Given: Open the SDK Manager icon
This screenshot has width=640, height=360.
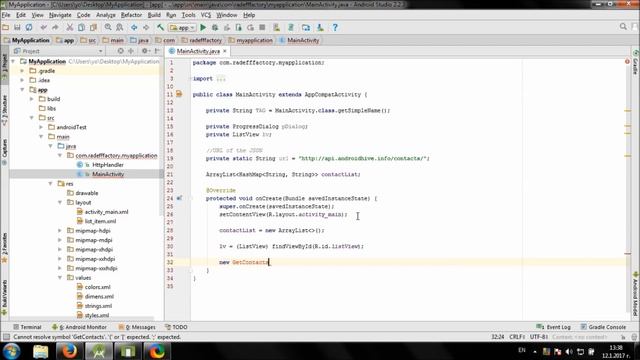Looking at the screenshot, I should click(320, 27).
